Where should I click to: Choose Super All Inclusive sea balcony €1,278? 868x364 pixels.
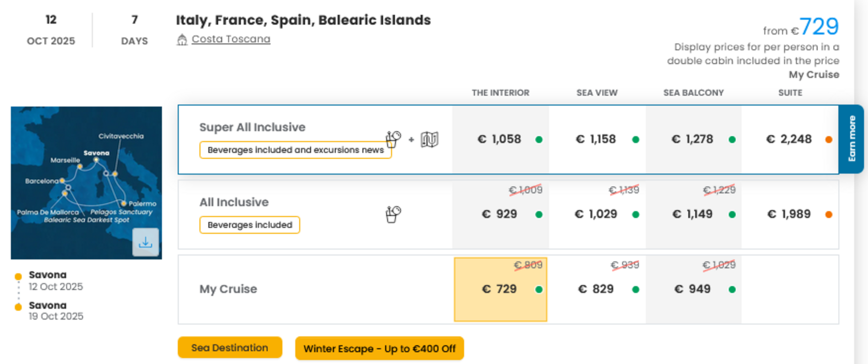tap(694, 139)
